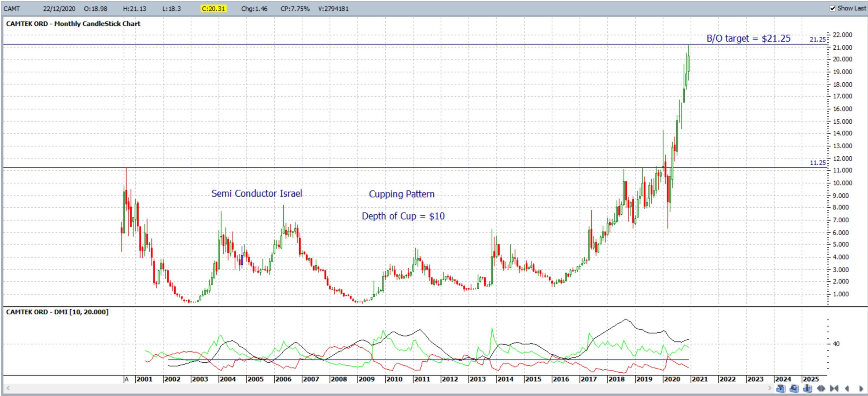868x396 pixels.
Task: Click the B/O target = $21.25 annotation
Action: coord(749,38)
